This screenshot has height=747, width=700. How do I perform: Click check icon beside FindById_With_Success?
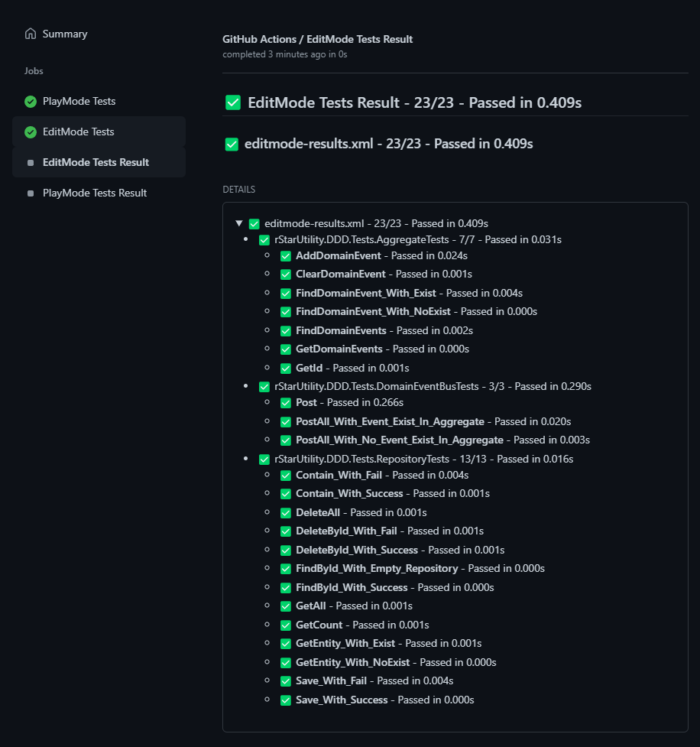coord(286,588)
